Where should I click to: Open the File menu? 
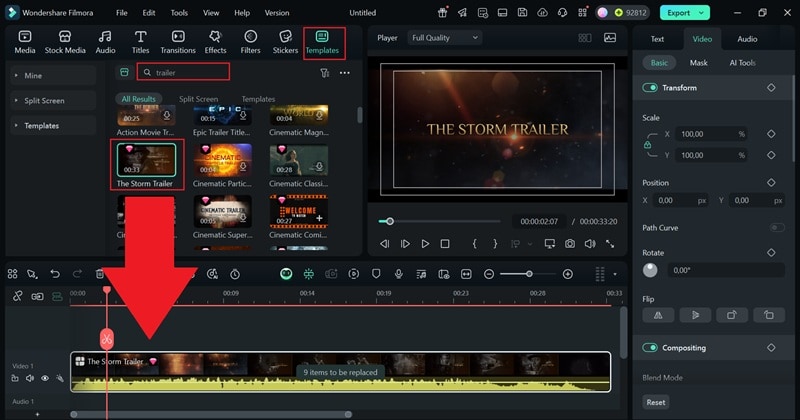pos(121,13)
